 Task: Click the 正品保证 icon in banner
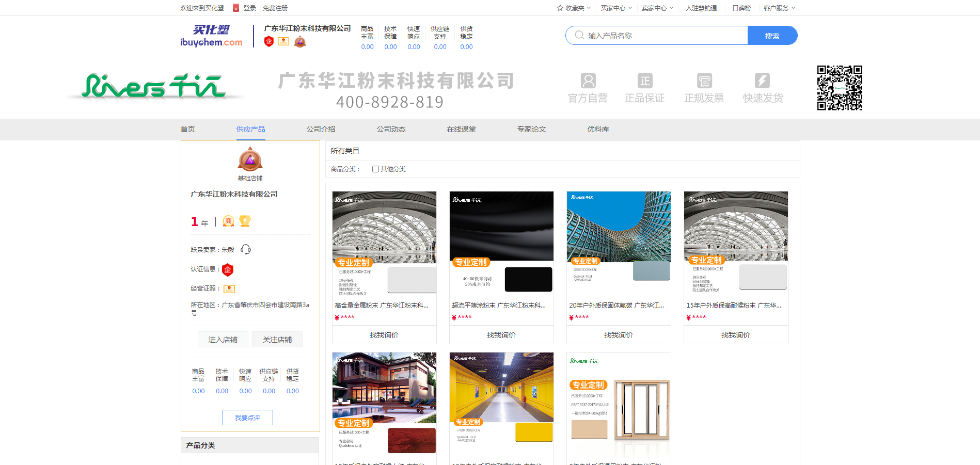click(x=645, y=81)
